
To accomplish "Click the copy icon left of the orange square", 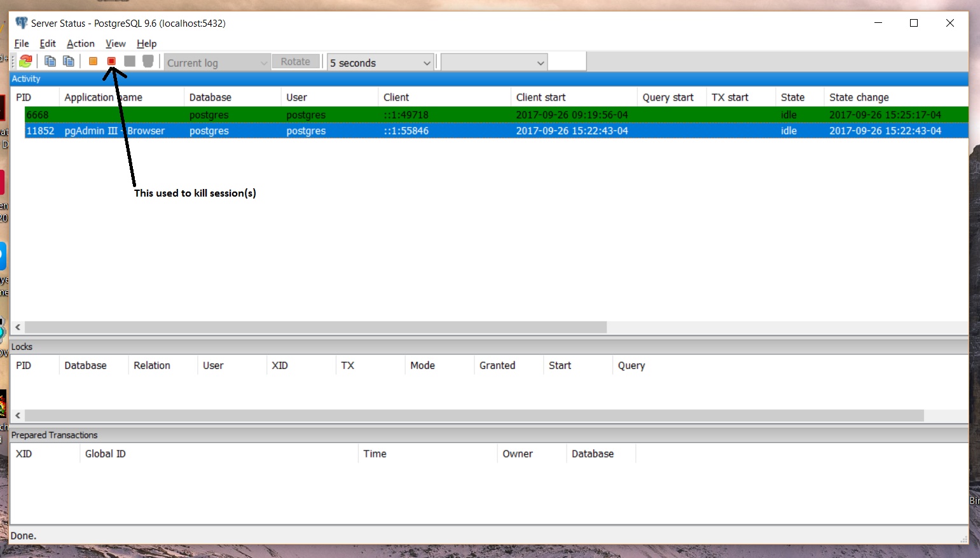I will pyautogui.click(x=68, y=62).
